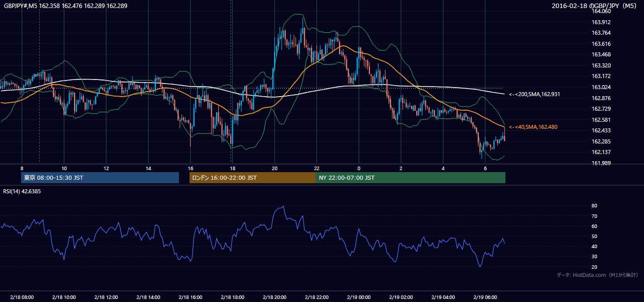Click the 40,SMA,162.480 indicator label
The width and height of the screenshot is (644, 302).
532,127
